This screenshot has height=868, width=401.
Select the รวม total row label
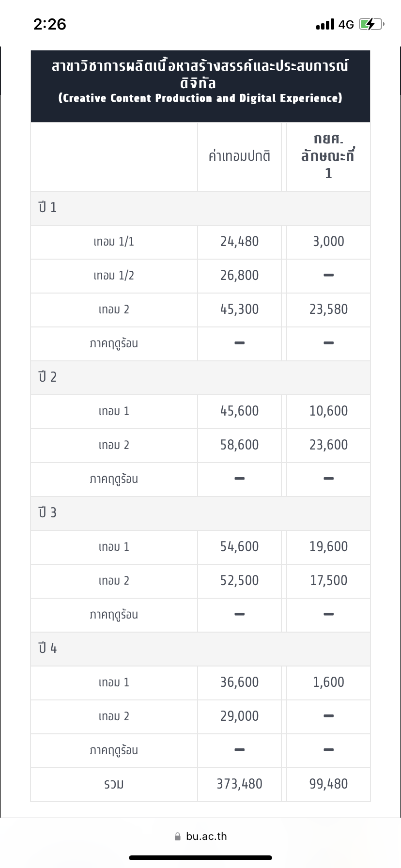coord(114,784)
